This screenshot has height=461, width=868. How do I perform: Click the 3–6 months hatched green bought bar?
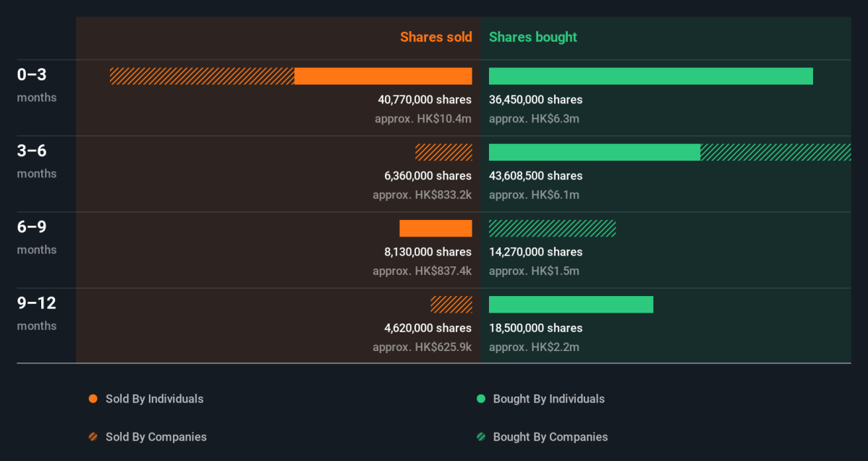tap(775, 152)
